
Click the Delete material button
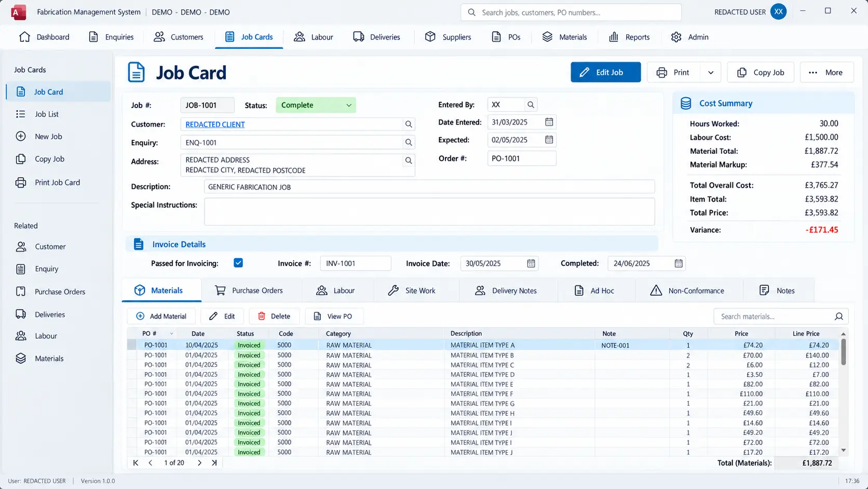(274, 316)
